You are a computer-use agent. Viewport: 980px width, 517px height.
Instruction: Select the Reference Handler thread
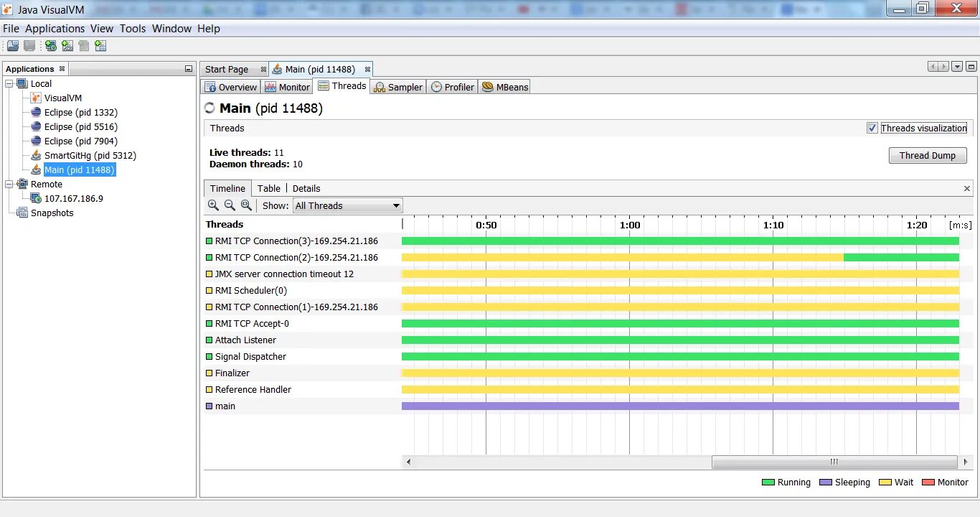[588, 389]
